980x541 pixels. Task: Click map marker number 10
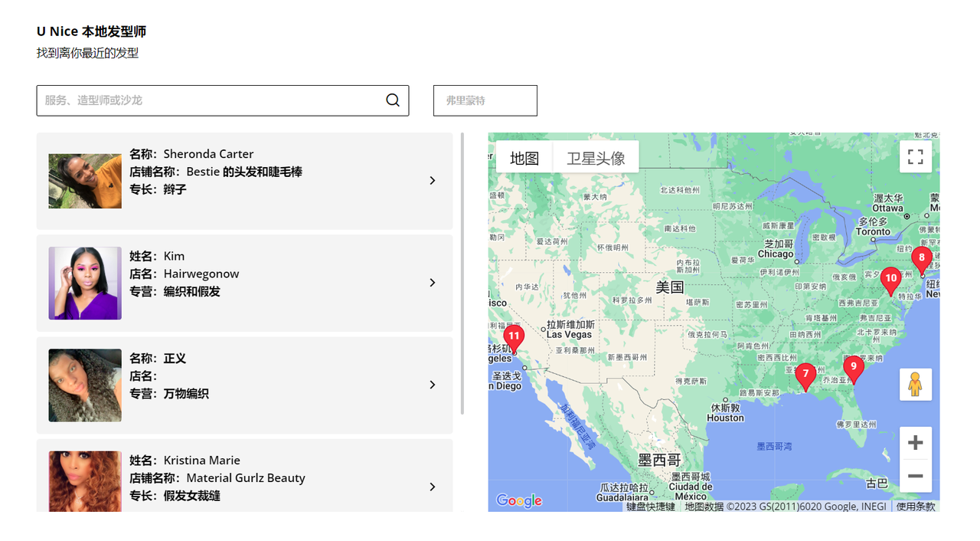point(890,281)
